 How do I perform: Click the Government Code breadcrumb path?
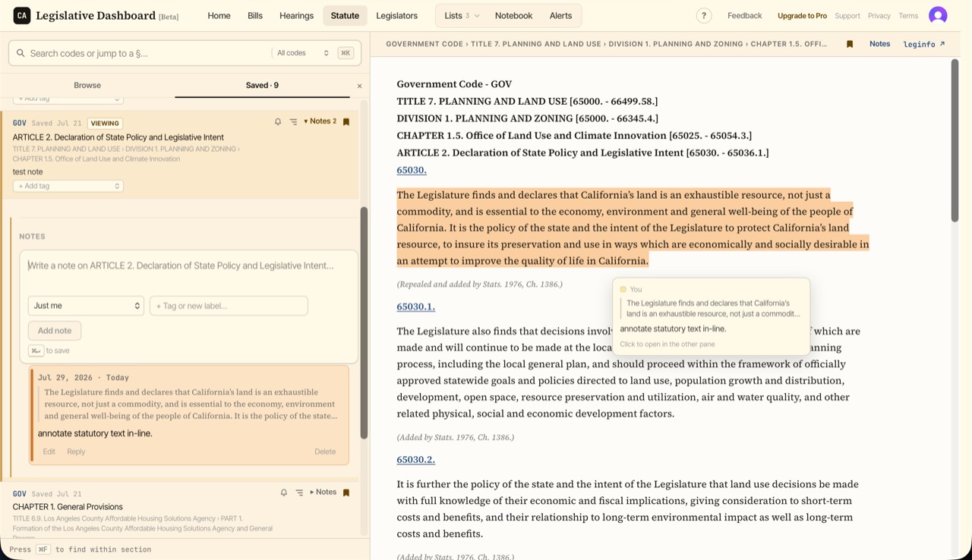607,44
